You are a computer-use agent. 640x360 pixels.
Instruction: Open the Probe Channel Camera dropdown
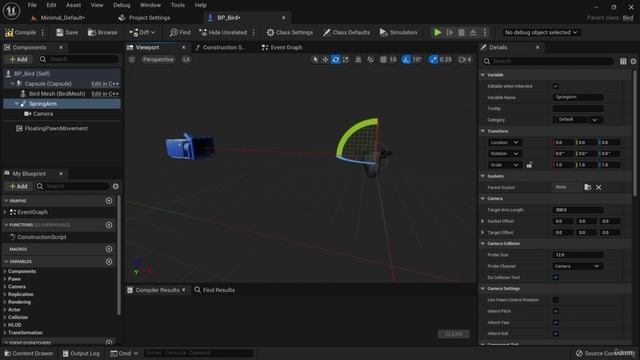click(x=578, y=266)
